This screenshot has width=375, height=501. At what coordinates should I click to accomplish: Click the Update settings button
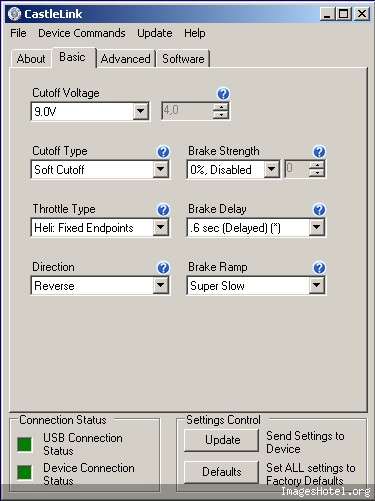222,440
